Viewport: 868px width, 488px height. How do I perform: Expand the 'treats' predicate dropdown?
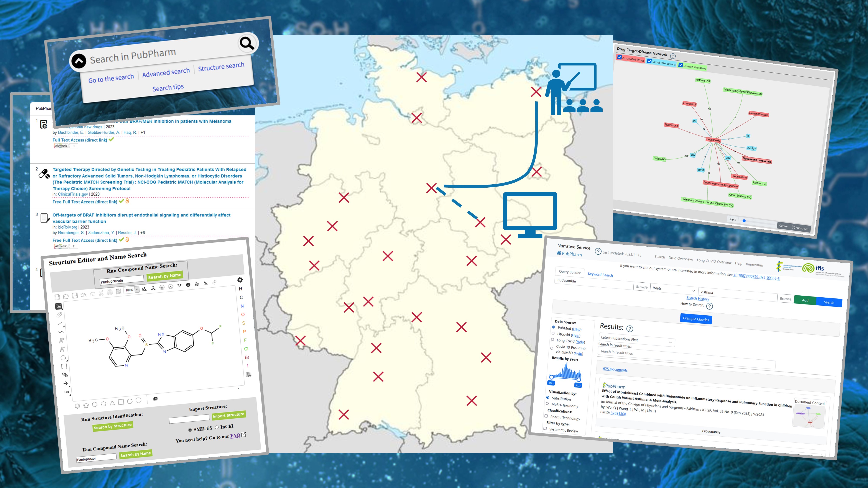click(x=694, y=291)
